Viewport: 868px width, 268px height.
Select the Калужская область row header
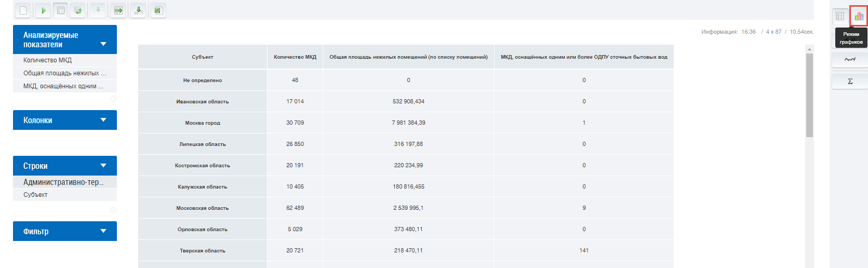point(203,186)
